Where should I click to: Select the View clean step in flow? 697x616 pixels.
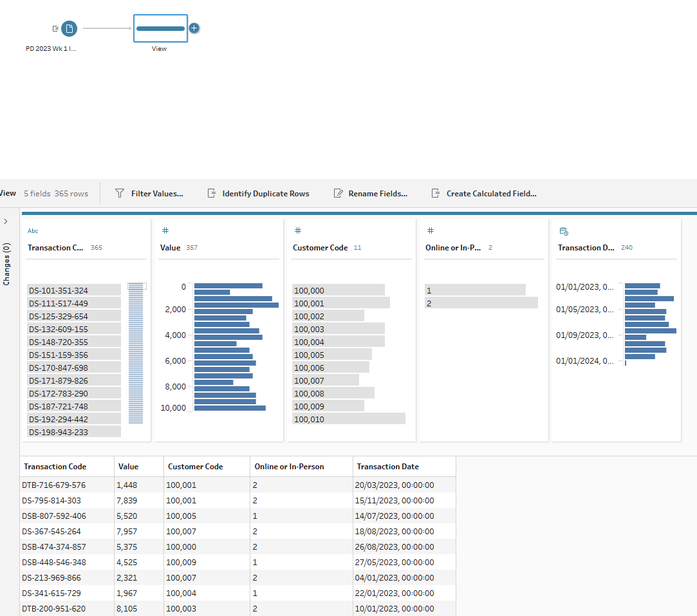pos(160,28)
